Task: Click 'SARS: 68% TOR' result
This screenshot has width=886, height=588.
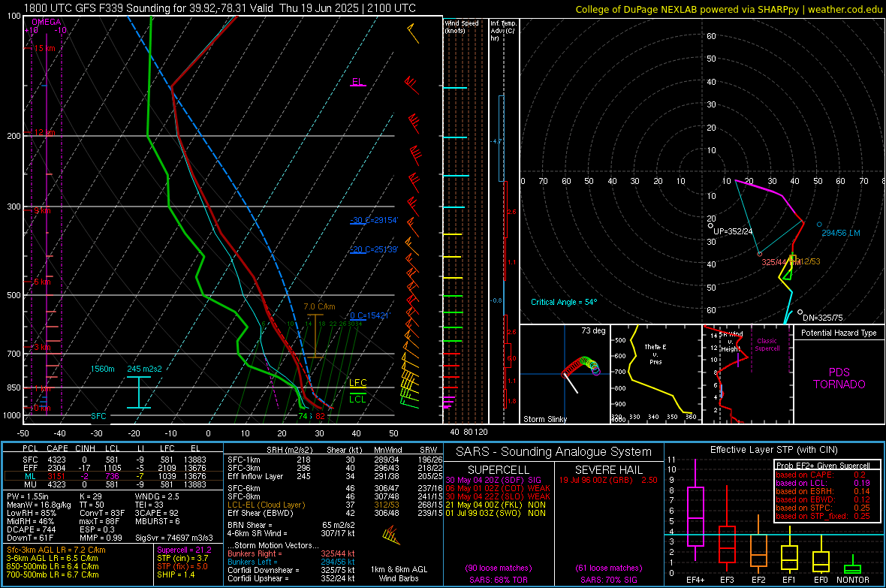Action: pyautogui.click(x=499, y=580)
